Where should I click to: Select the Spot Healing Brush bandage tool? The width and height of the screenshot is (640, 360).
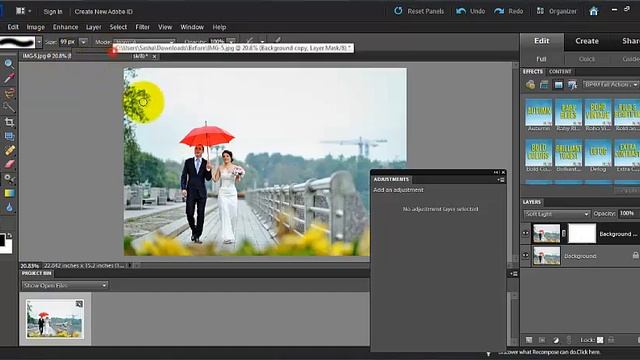coord(9,150)
